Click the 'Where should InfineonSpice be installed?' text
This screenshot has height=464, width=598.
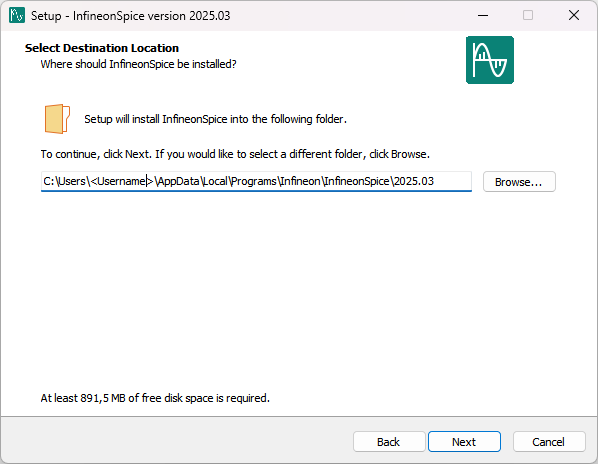tap(138, 64)
